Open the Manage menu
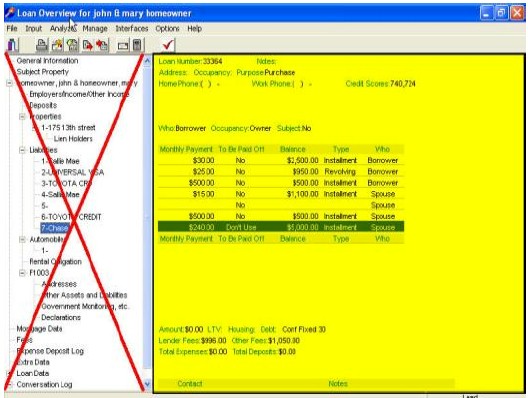The height and width of the screenshot is (398, 528). (x=95, y=29)
